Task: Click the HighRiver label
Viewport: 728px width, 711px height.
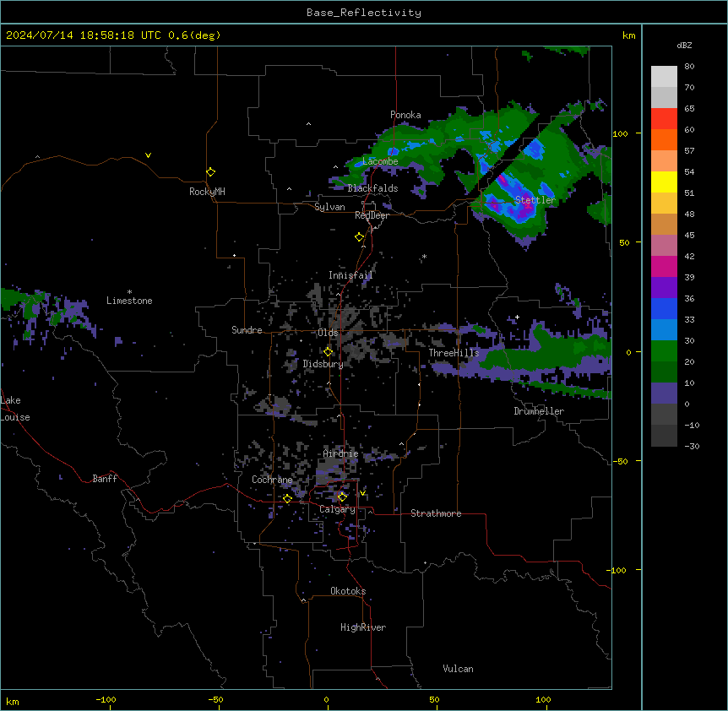Action: coord(363,627)
